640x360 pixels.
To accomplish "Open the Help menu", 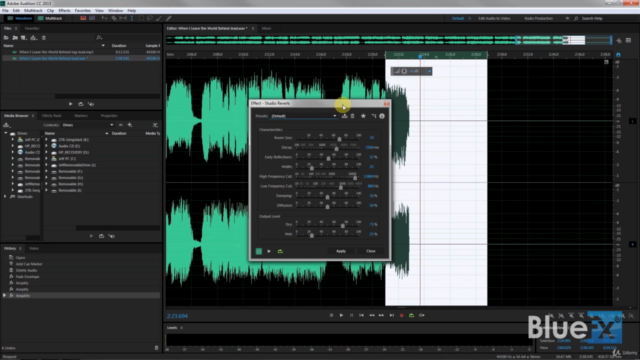I will pyautogui.click(x=131, y=11).
